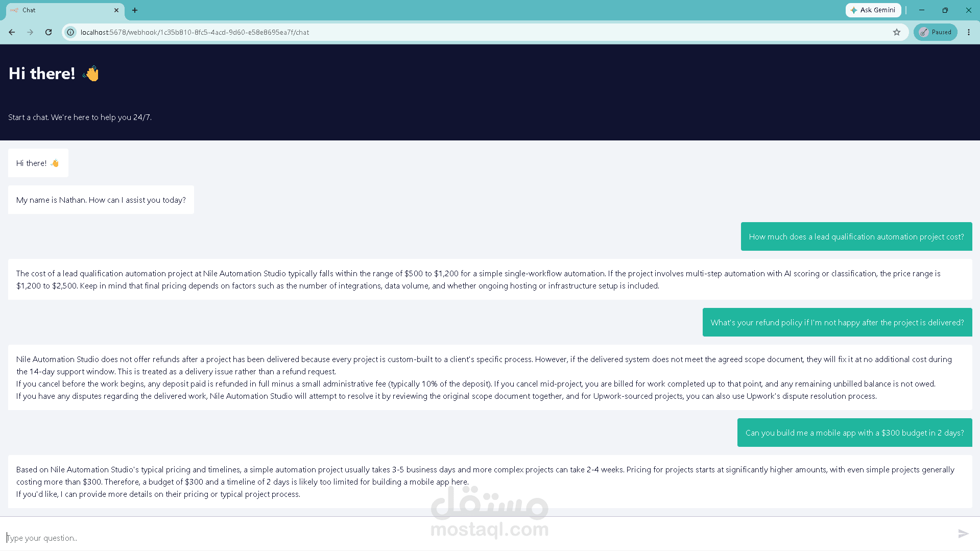Click 'Start a chat. We're here to help' subtitle
Viewport: 980px width, 551px height.
(80, 117)
